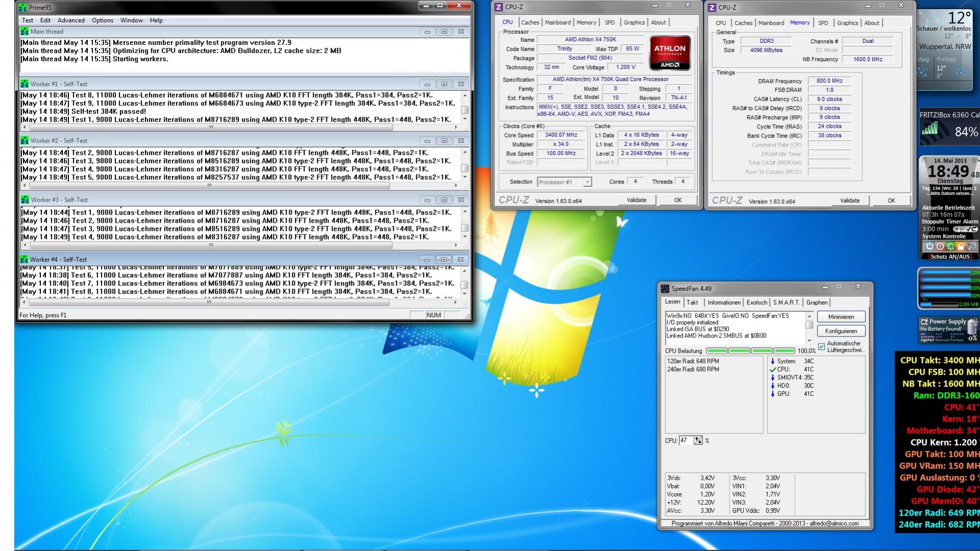Click the Worker #1 window icon
This screenshot has height=551, width=980.
click(x=24, y=84)
